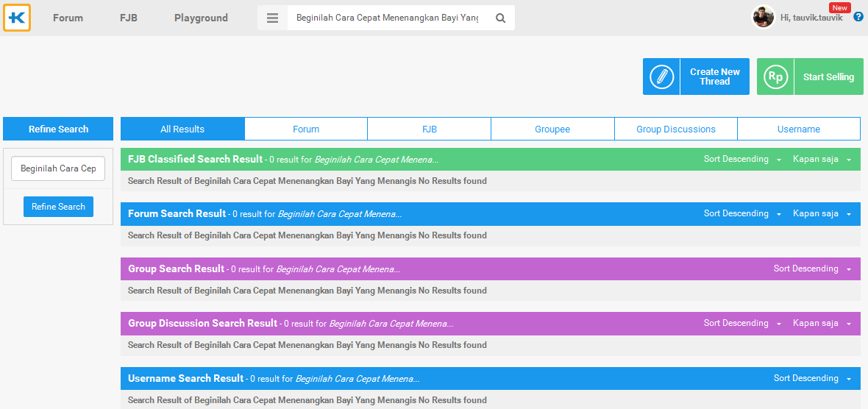Open Sort Descending in Group Discussion results
Screen dimensions: 868x409
point(742,323)
